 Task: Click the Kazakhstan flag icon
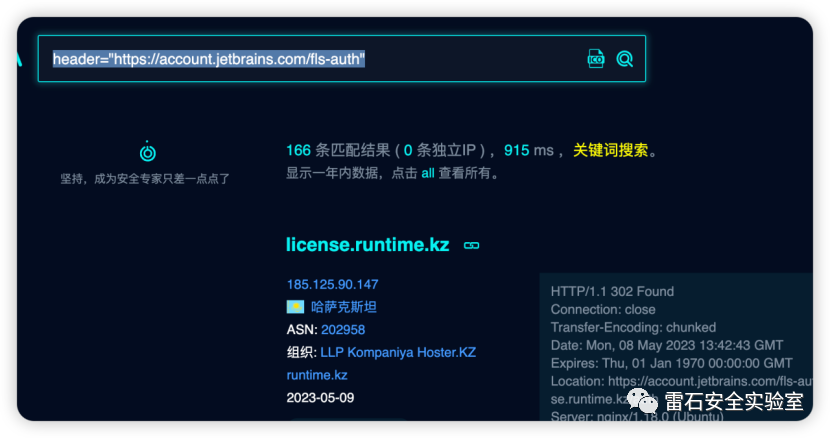[295, 307]
